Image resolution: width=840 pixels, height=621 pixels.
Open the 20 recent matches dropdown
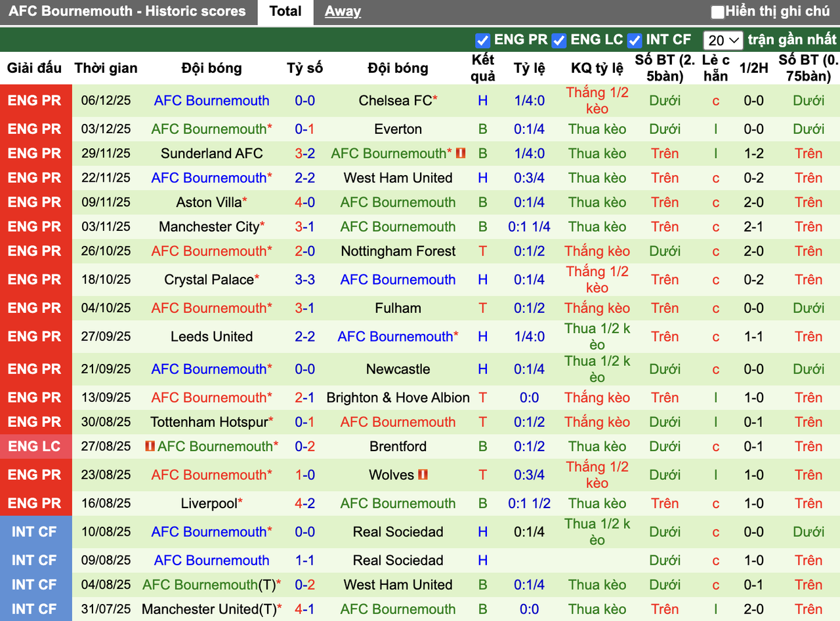(x=723, y=41)
